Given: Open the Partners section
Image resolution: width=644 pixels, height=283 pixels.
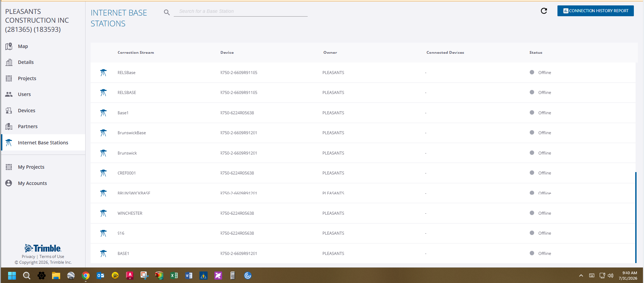Looking at the screenshot, I should click(x=28, y=126).
